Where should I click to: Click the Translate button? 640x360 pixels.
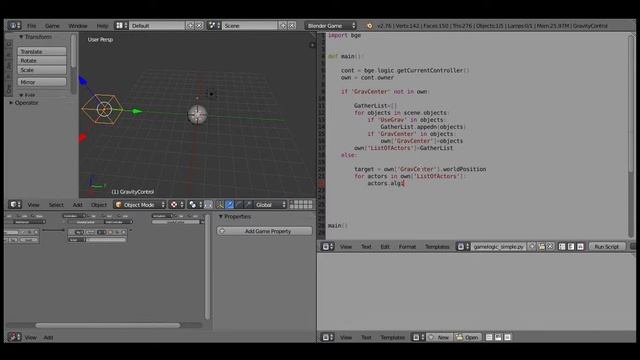[x=42, y=51]
